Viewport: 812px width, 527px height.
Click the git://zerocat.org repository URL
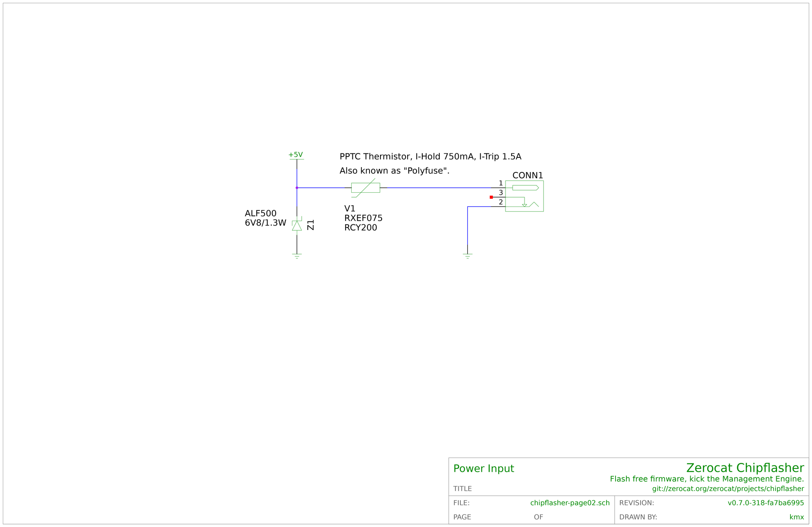tap(728, 489)
